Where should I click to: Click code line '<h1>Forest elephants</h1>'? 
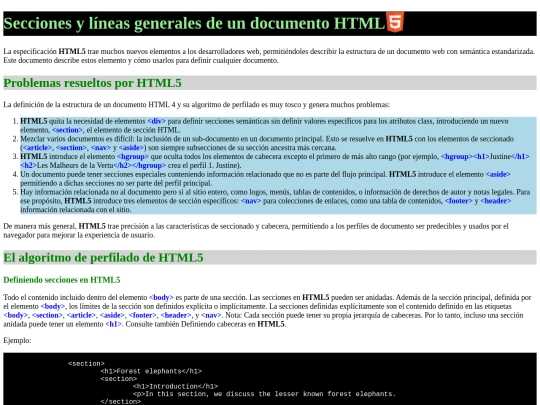point(151,371)
